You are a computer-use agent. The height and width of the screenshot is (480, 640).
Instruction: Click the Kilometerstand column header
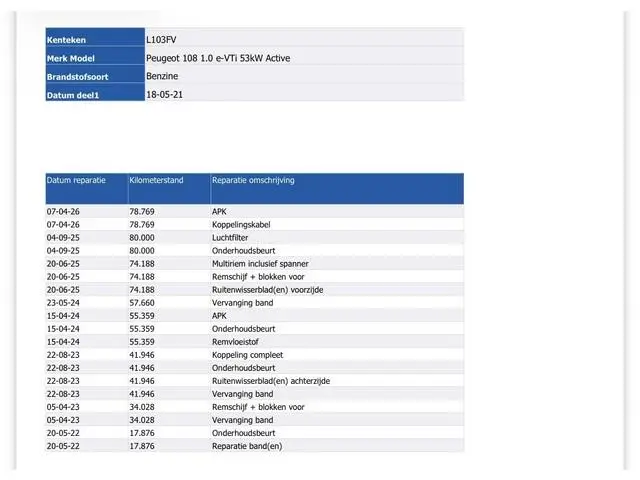[x=169, y=189]
